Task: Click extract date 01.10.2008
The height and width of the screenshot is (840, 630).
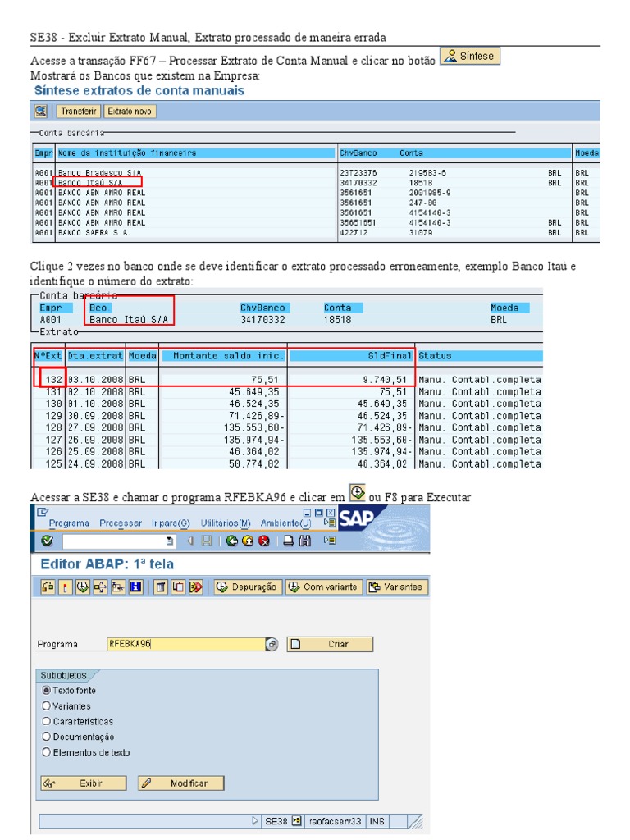Action: (x=95, y=404)
